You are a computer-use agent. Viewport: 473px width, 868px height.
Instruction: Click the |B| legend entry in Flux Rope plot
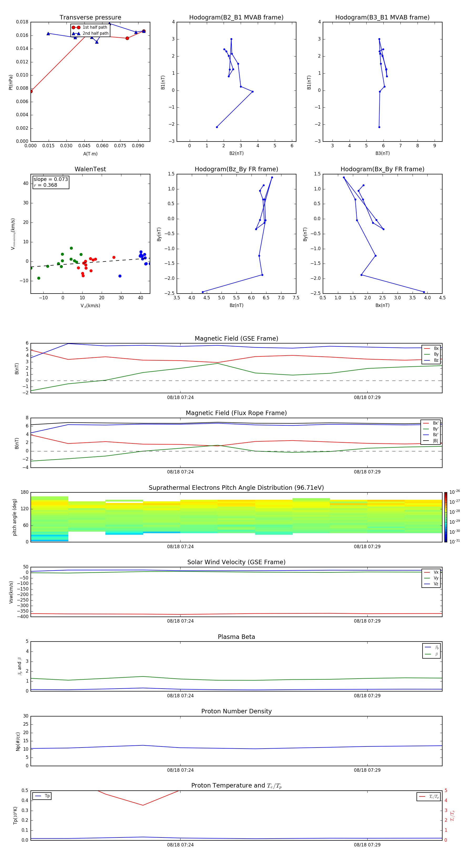tap(431, 441)
